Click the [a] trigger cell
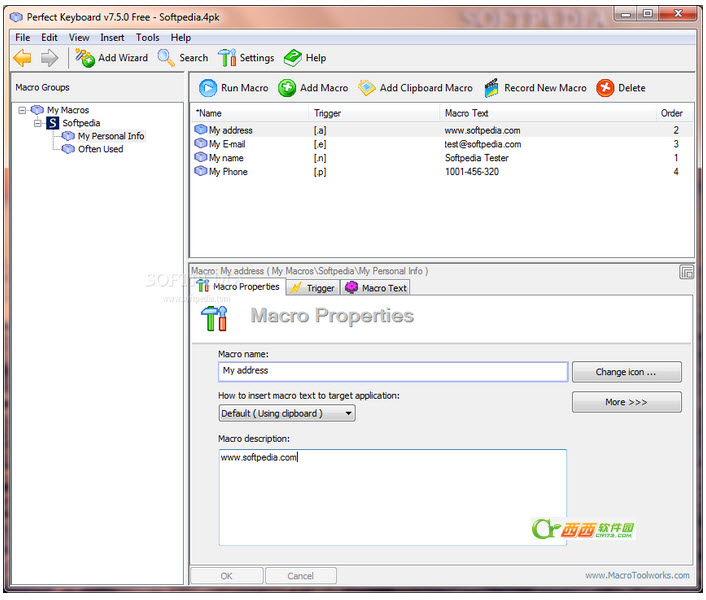706x600 pixels. coord(320,130)
